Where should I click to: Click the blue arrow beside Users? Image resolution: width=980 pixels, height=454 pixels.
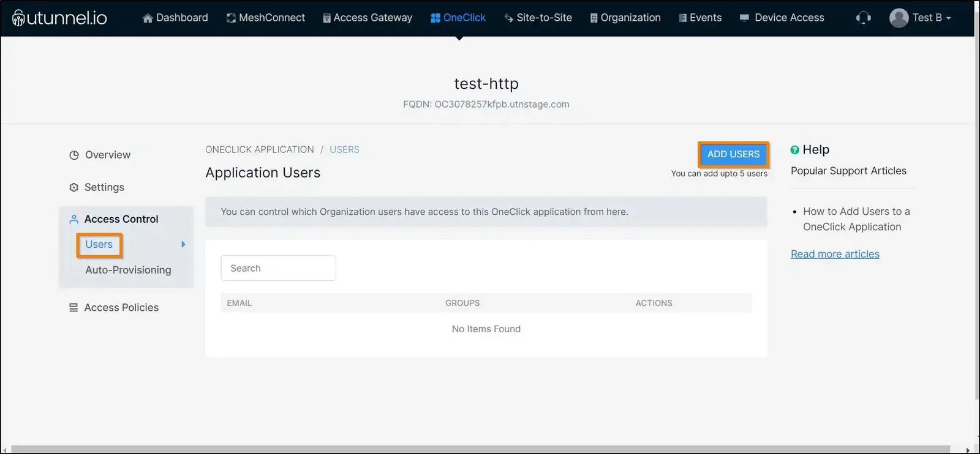click(183, 244)
